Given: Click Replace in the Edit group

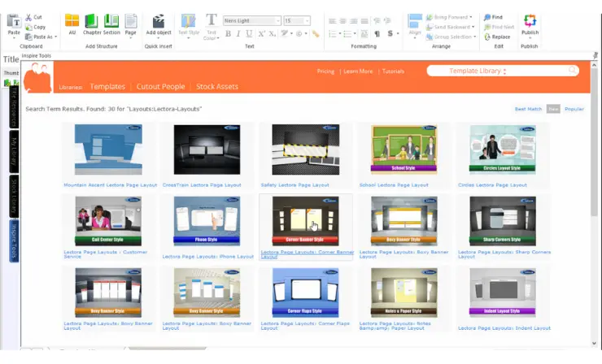Looking at the screenshot, I should click(497, 37).
